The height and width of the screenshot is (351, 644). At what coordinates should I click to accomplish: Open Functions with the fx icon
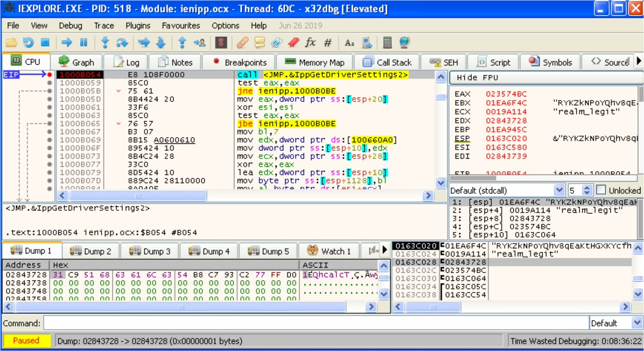(x=311, y=42)
